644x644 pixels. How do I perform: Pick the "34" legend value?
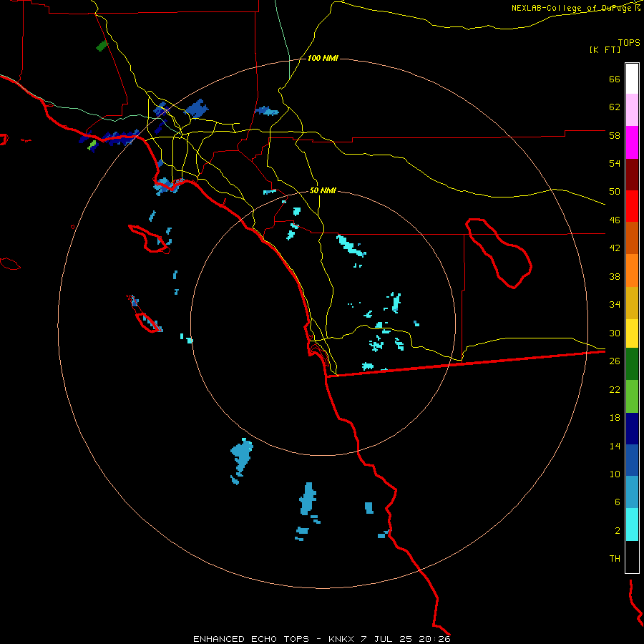[615, 305]
